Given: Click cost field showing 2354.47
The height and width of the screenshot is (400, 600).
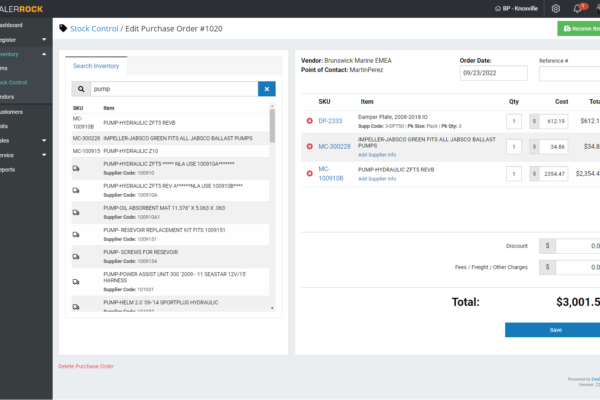Looking at the screenshot, I should pos(553,174).
